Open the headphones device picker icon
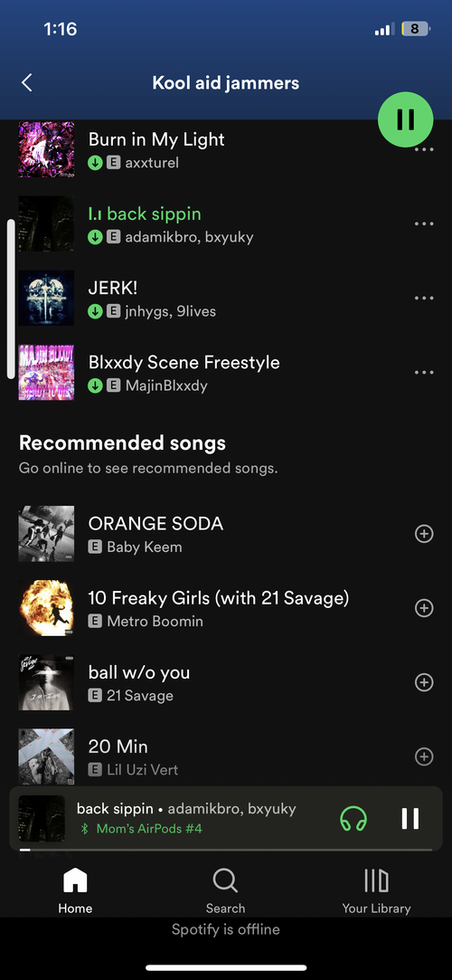This screenshot has width=452, height=980. [x=353, y=818]
